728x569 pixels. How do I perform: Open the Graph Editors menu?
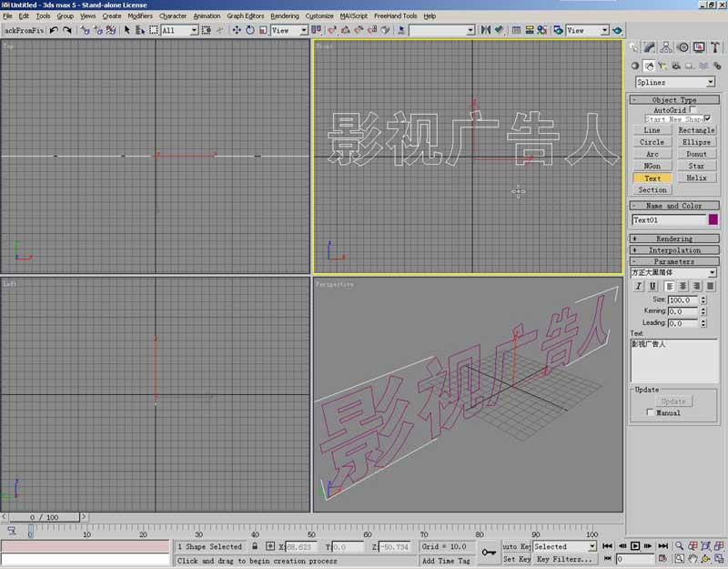click(x=246, y=15)
